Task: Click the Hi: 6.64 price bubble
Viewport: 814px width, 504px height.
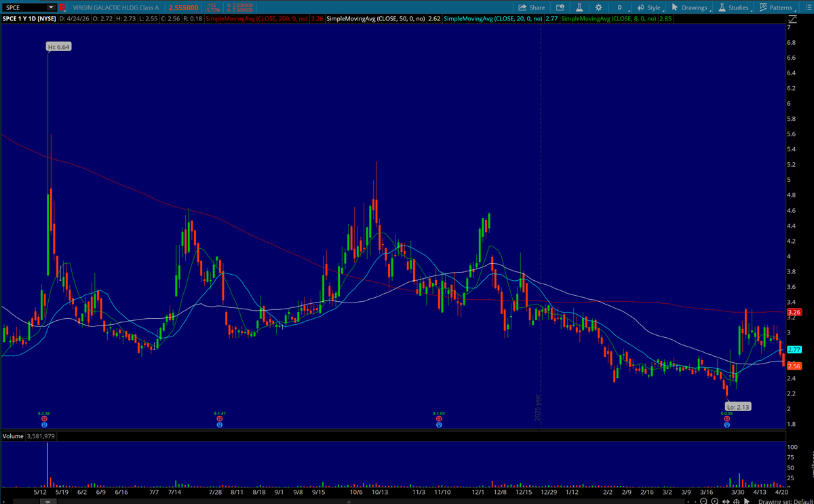Action: 59,47
